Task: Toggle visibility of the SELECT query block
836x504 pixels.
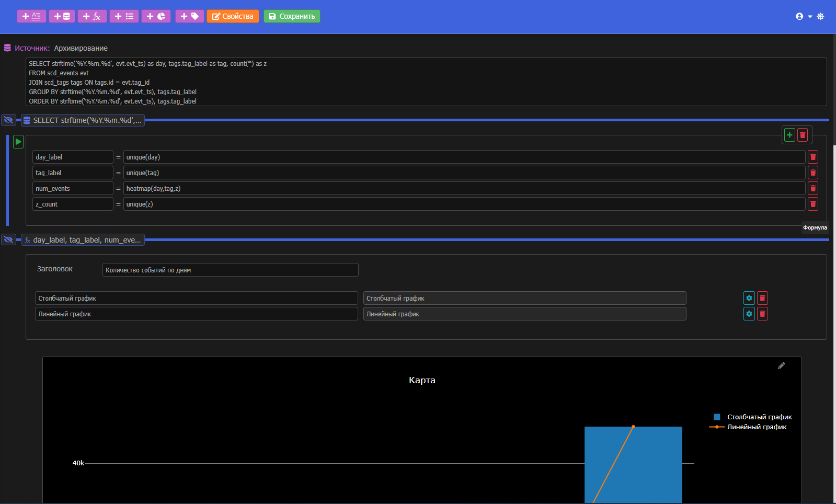Action: 8,120
